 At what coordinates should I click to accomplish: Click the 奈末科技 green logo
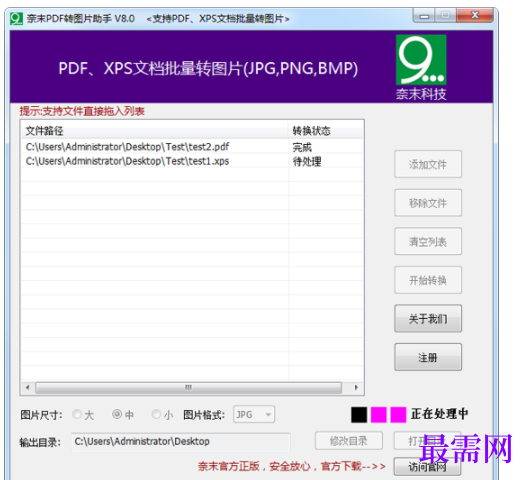click(x=421, y=60)
